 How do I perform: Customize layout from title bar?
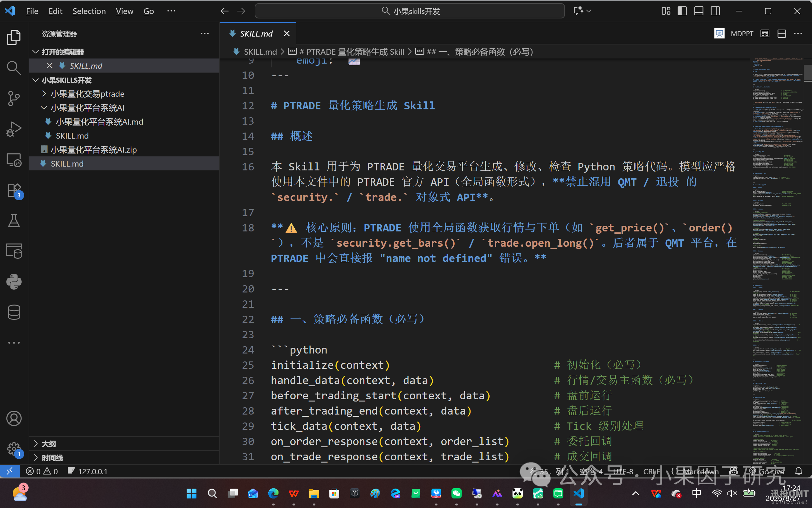click(x=666, y=11)
